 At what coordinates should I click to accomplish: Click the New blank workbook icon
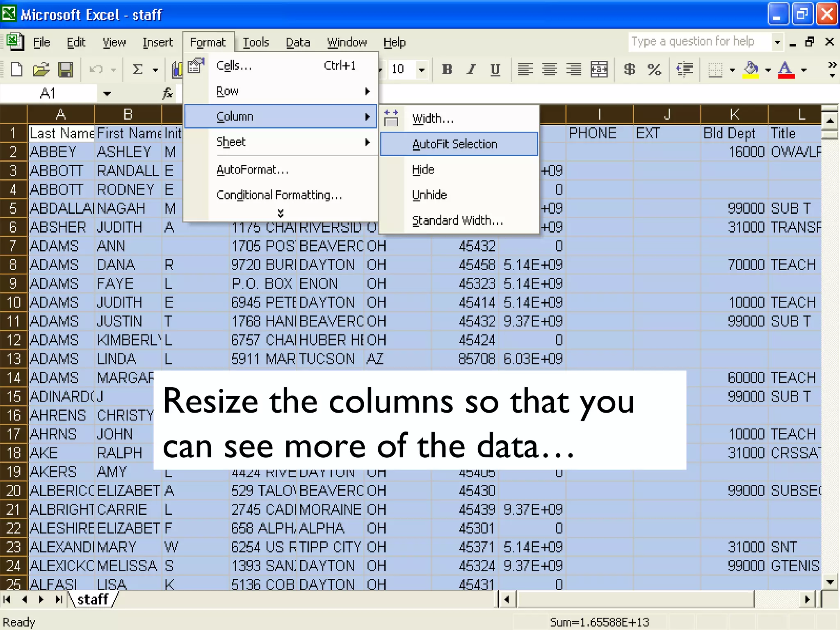[16, 69]
